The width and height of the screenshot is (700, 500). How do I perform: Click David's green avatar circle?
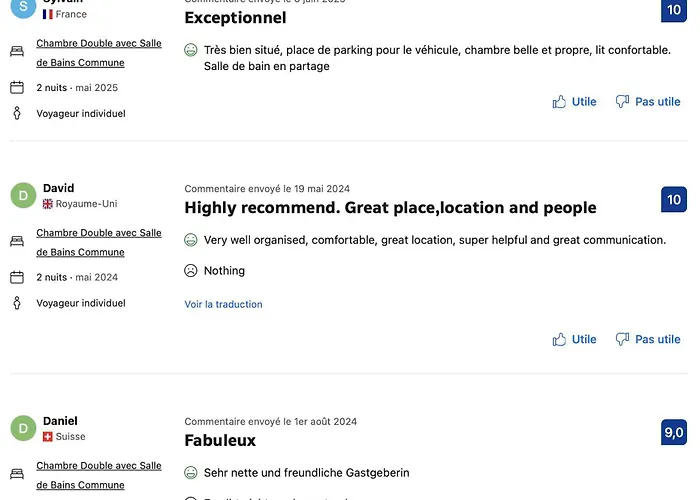pyautogui.click(x=23, y=195)
